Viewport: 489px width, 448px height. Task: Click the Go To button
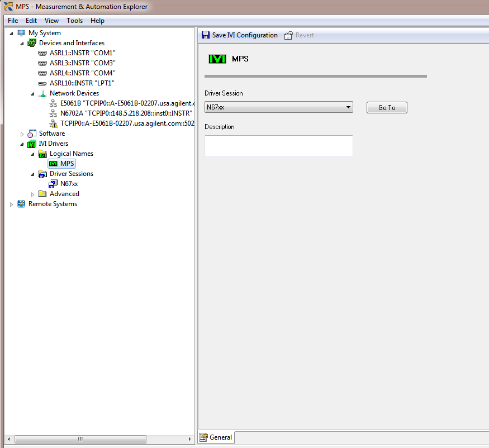click(387, 108)
